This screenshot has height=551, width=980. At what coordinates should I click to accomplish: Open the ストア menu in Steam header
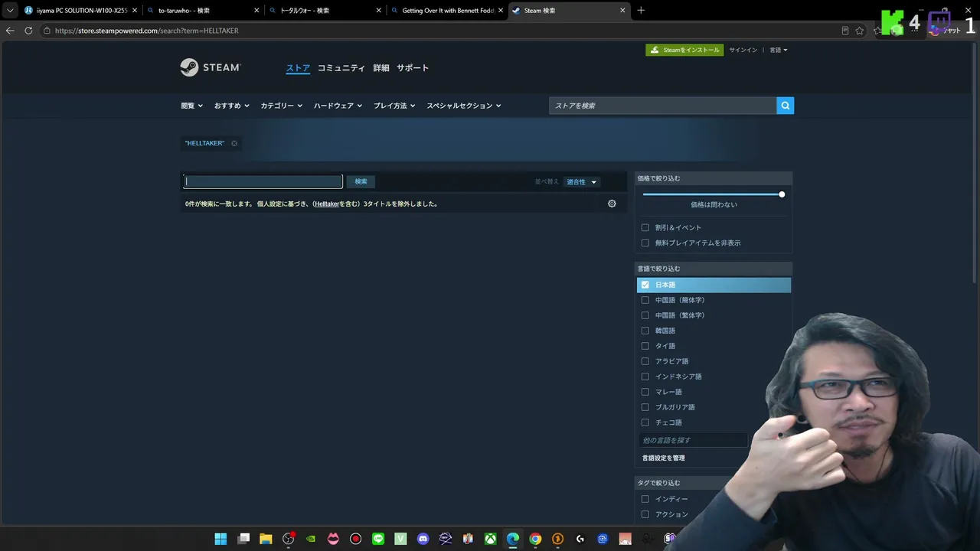click(x=298, y=68)
